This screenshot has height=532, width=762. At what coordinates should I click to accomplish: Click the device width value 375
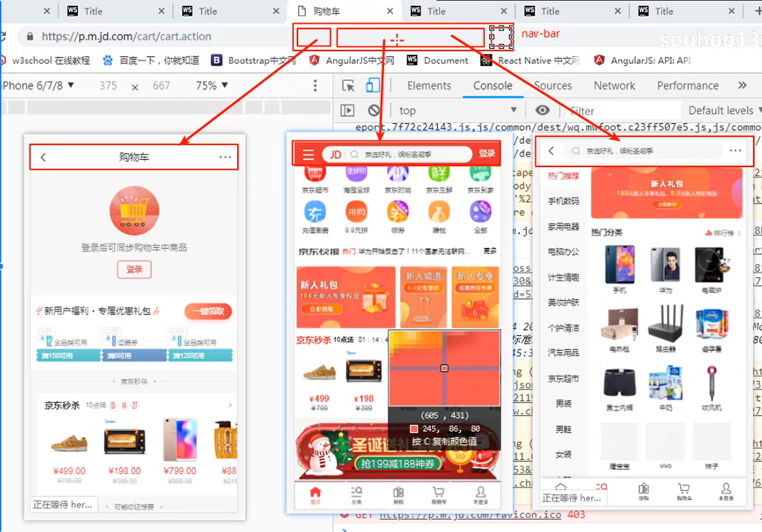point(108,86)
